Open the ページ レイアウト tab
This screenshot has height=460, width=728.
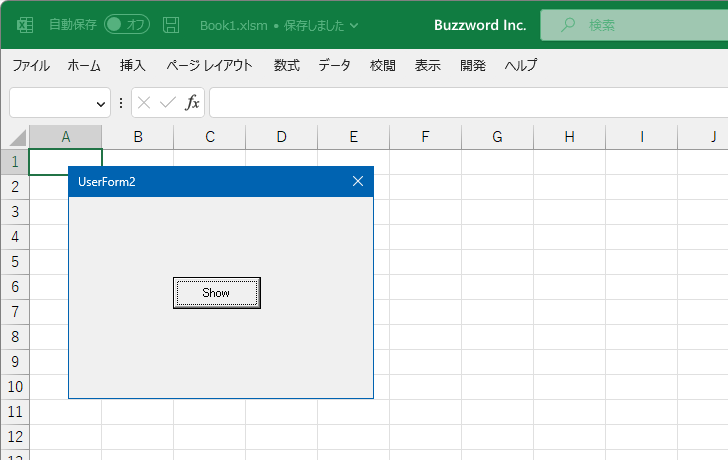209,65
